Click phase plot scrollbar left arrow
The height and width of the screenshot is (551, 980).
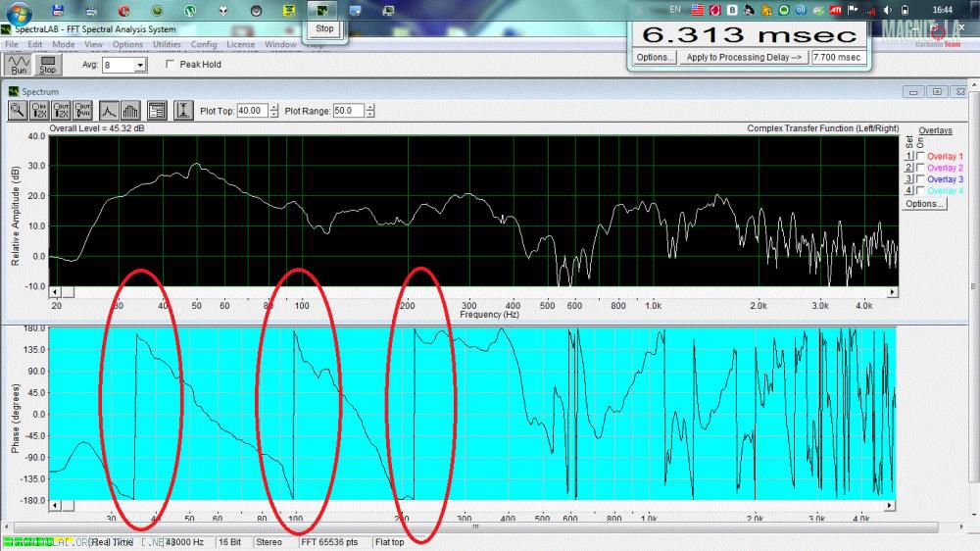click(x=55, y=505)
